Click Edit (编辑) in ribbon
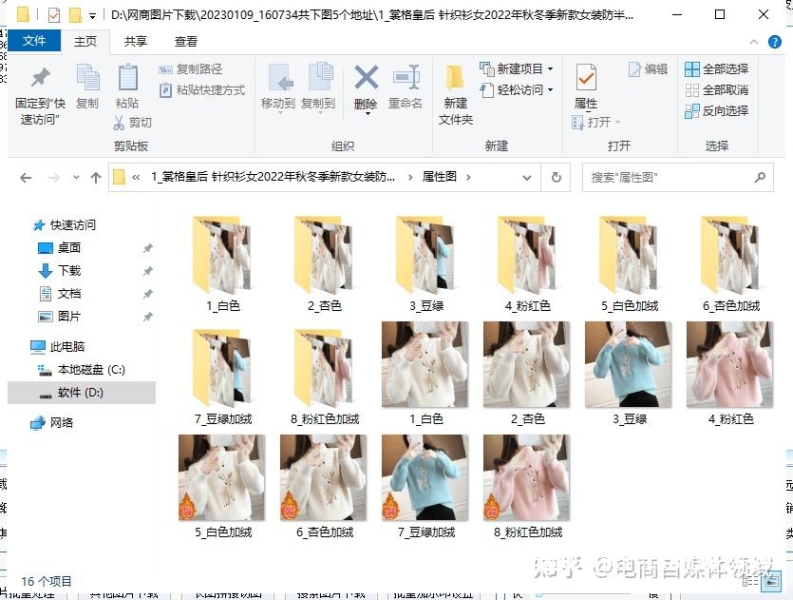793x600 pixels. click(648, 69)
